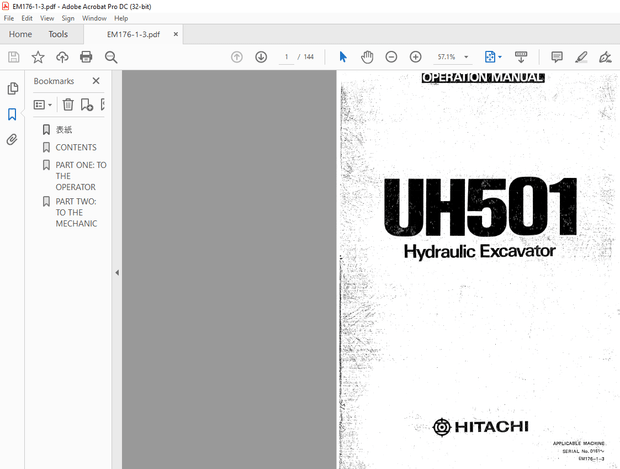Open the Help menu

(x=121, y=18)
